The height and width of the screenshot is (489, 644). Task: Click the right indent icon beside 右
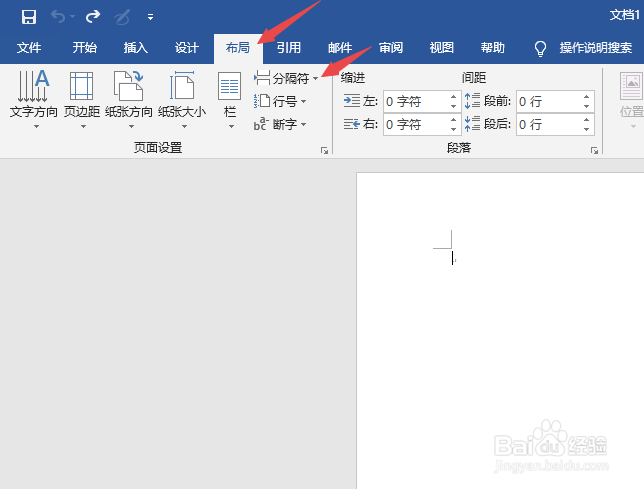click(352, 124)
